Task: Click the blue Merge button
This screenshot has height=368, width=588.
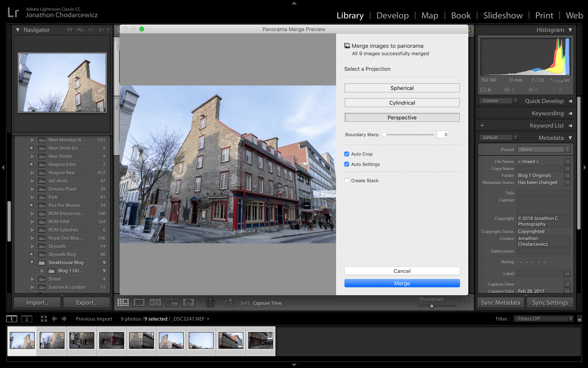Action: (x=402, y=283)
